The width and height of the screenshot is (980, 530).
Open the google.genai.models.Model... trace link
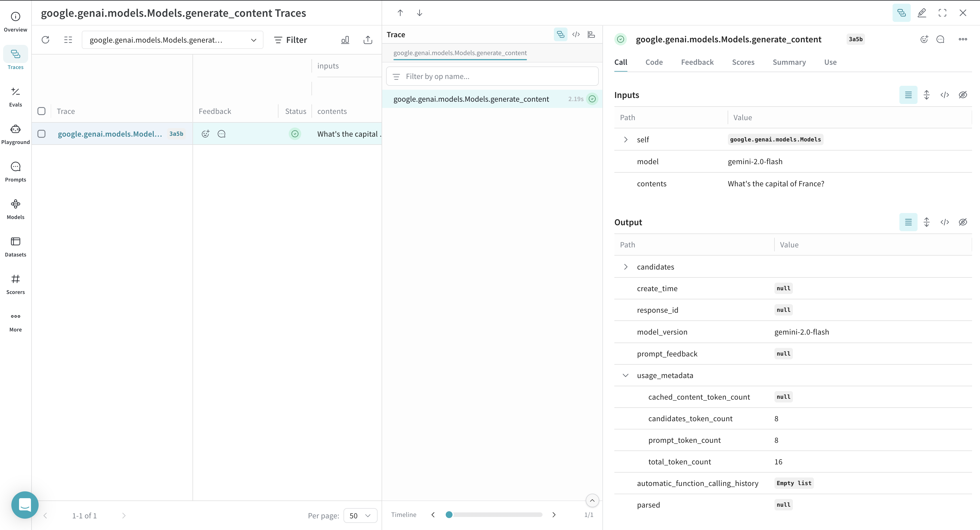tap(110, 134)
